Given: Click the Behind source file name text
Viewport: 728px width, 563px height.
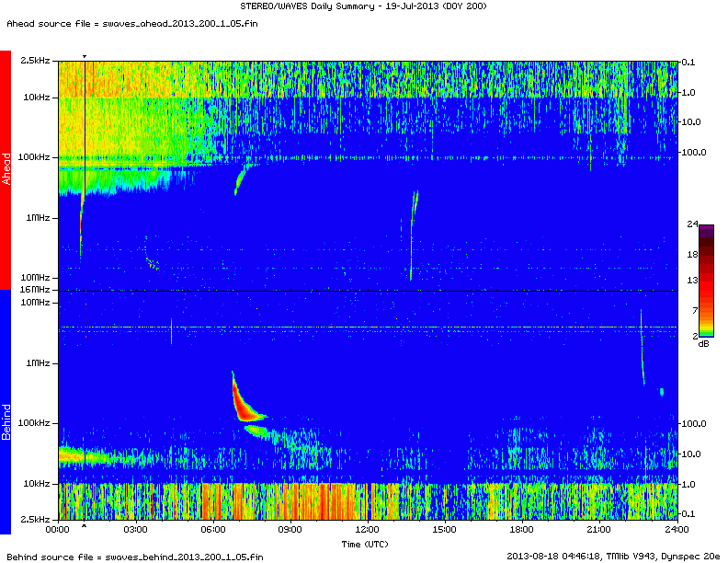Looking at the screenshot, I should click(135, 557).
